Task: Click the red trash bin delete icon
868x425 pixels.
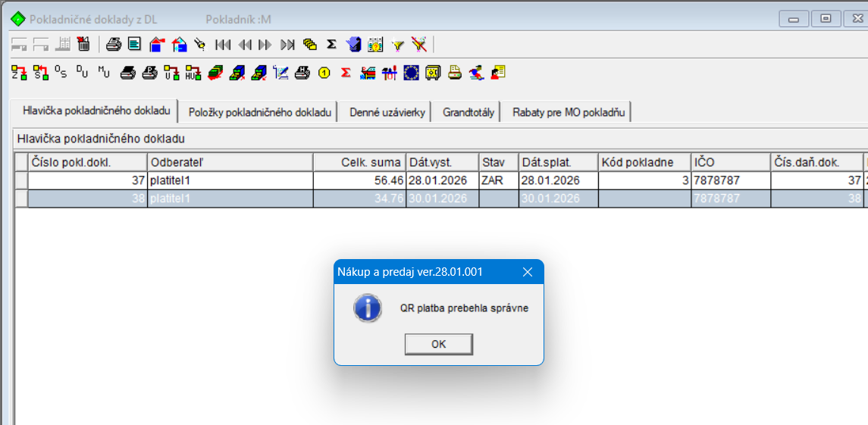Action: click(x=83, y=44)
